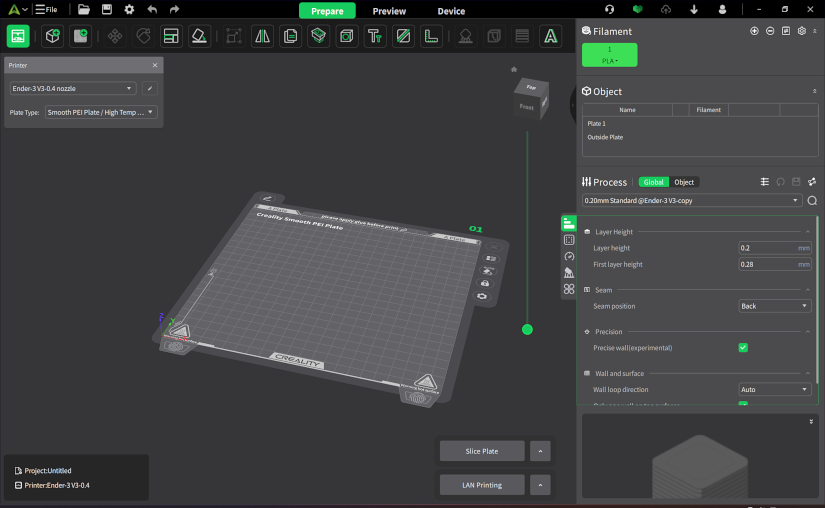The width and height of the screenshot is (825, 508).
Task: Select the Move tool arrows icon
Action: (x=115, y=36)
